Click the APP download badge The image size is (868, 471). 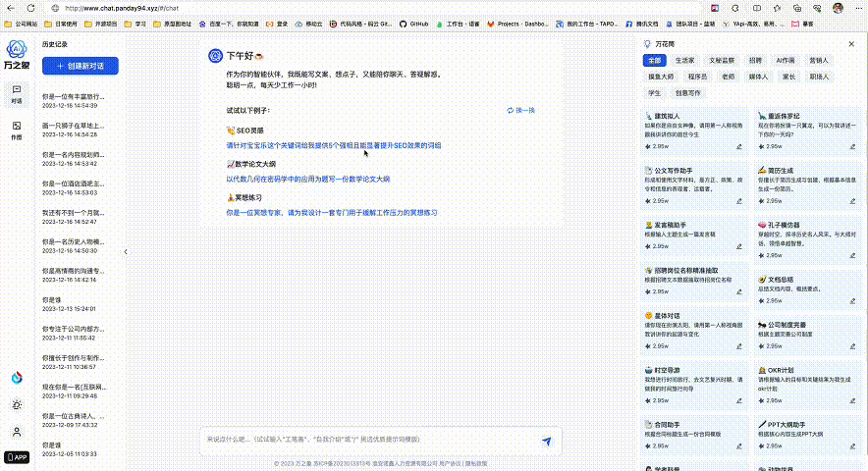(16, 456)
